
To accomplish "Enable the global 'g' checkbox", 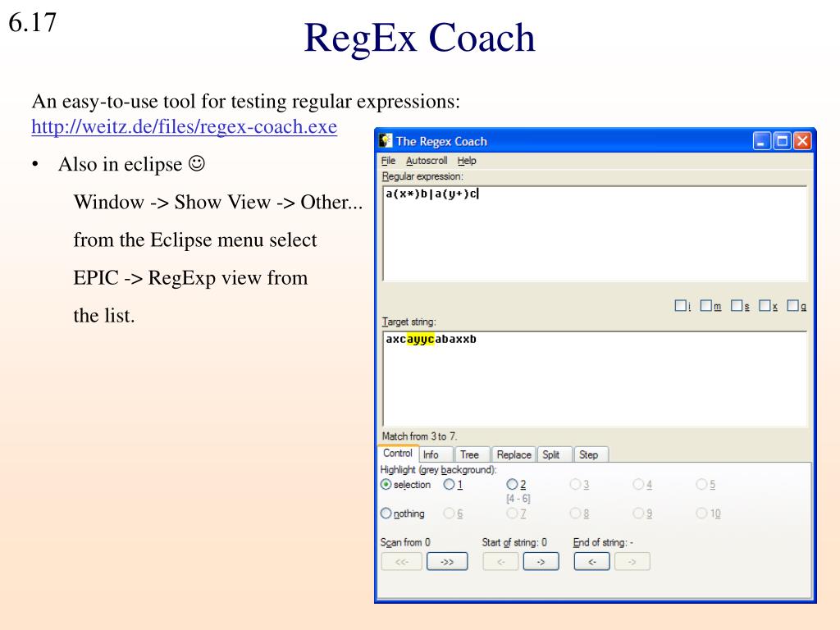I will 793,306.
